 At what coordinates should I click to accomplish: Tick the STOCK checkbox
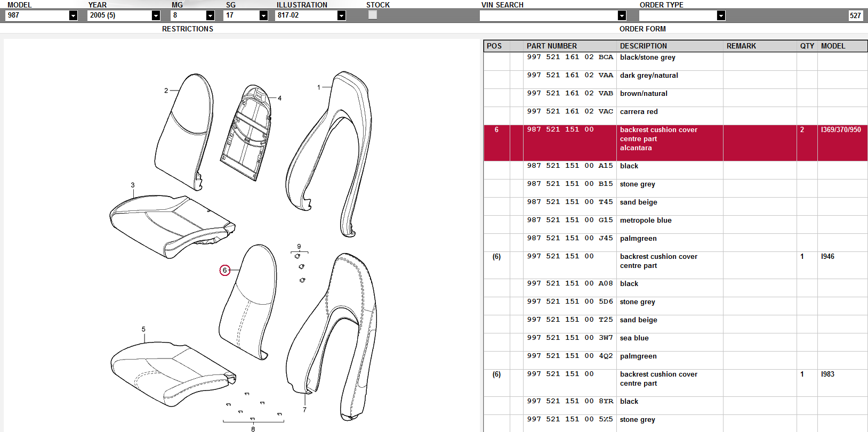[372, 15]
